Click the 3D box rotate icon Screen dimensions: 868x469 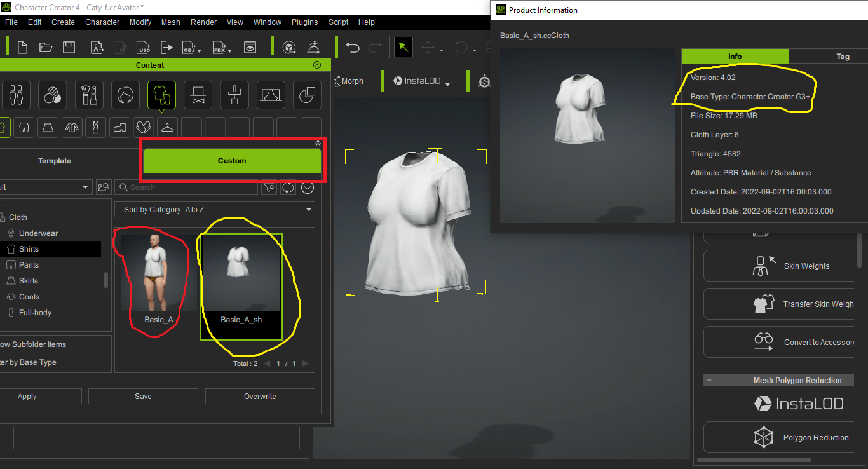click(x=288, y=47)
